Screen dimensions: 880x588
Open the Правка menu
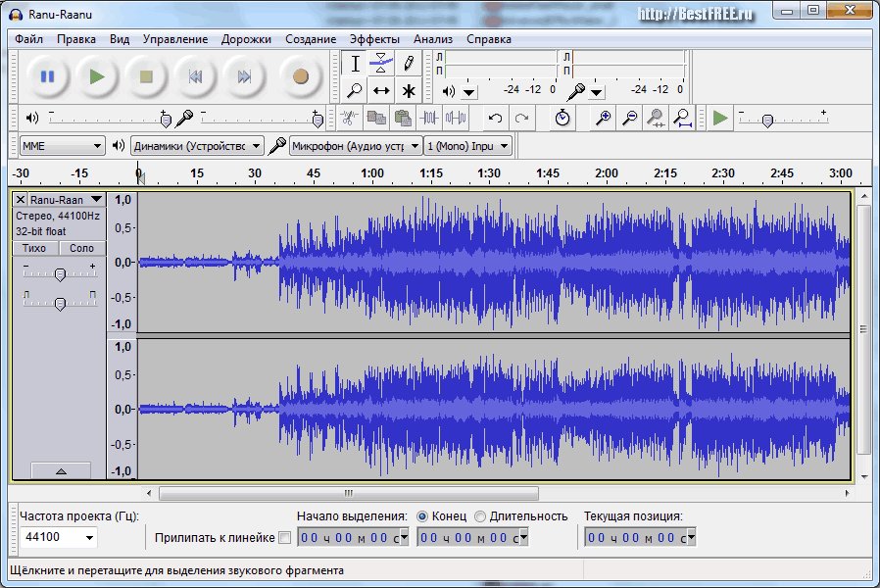point(76,39)
